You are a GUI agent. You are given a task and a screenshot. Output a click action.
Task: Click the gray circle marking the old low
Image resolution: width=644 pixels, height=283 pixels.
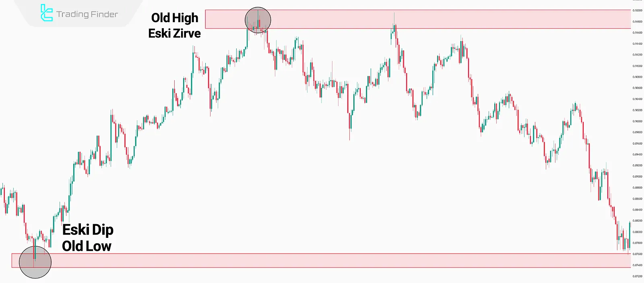[x=35, y=262]
